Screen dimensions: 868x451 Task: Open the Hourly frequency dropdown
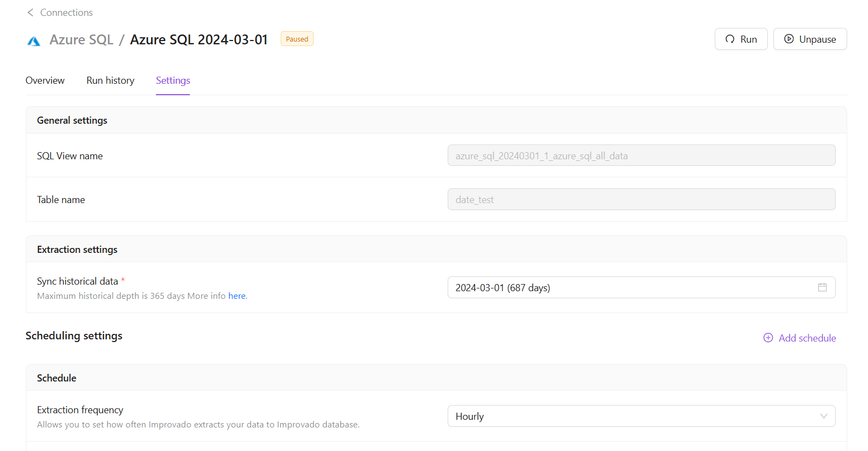(629, 416)
